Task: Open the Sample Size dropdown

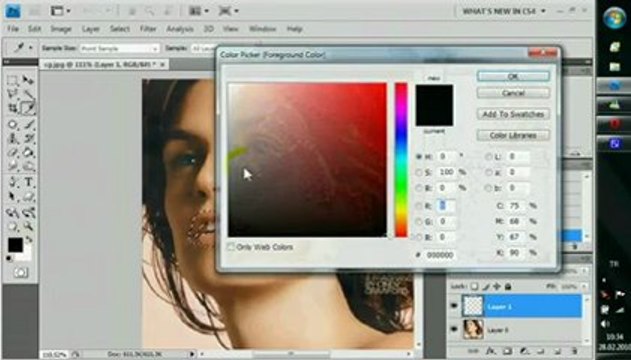Action: point(120,48)
